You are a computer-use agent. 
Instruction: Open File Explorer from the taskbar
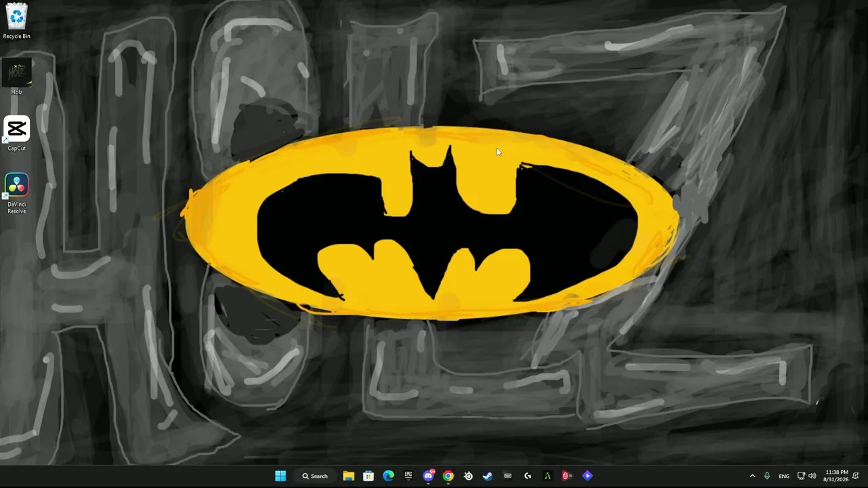click(349, 476)
